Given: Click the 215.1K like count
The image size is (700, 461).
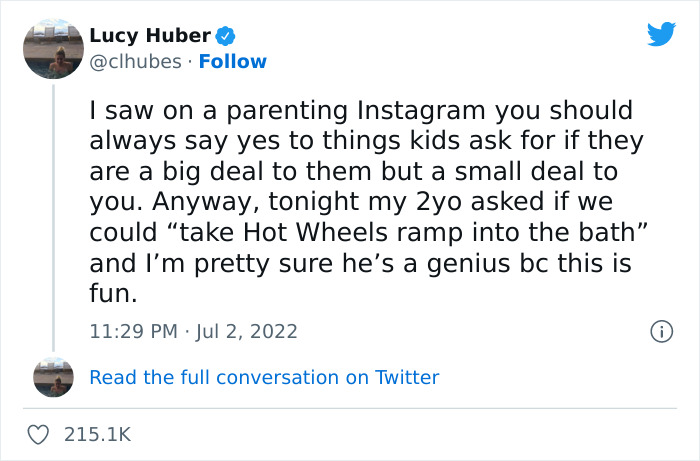Looking at the screenshot, I should tap(98, 435).
